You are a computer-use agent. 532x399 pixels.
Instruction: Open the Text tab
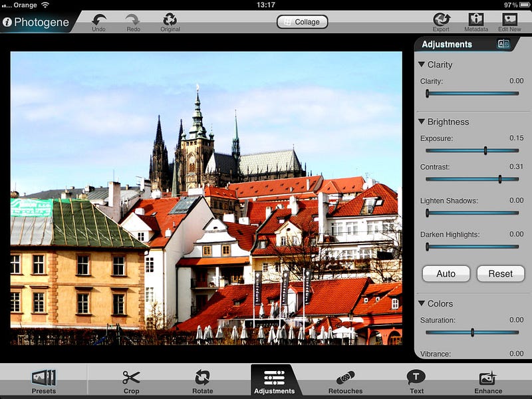(x=416, y=381)
